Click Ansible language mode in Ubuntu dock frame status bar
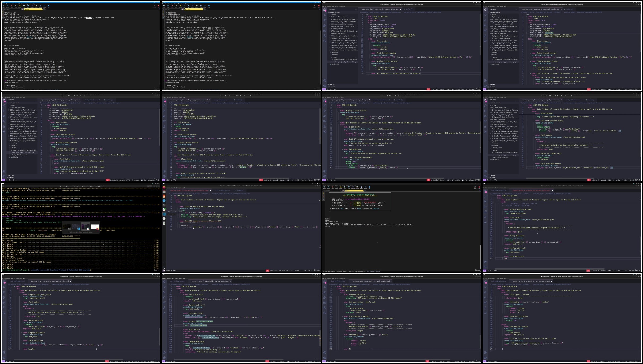This screenshot has width=643, height=364. coord(296,271)
